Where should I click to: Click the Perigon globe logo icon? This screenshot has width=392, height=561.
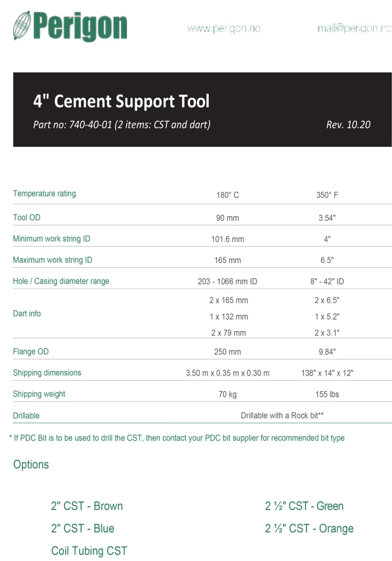24,26
